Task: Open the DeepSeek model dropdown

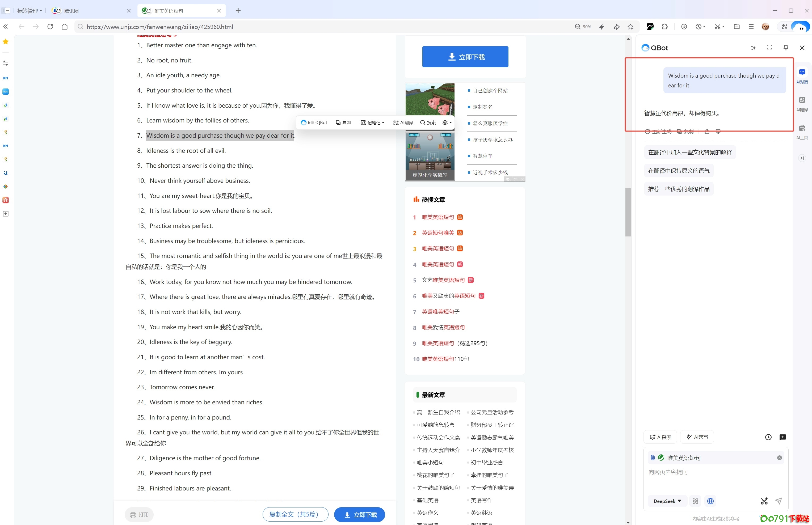Action: click(x=667, y=501)
